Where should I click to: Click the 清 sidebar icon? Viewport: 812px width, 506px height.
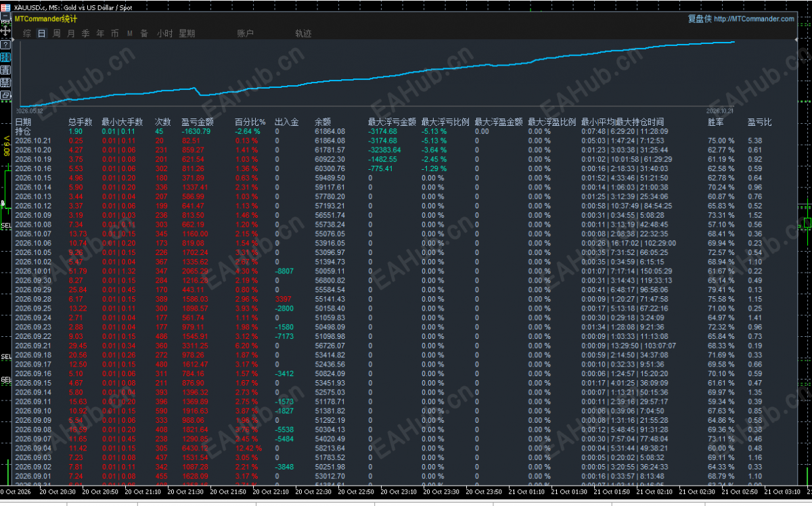coord(5,70)
